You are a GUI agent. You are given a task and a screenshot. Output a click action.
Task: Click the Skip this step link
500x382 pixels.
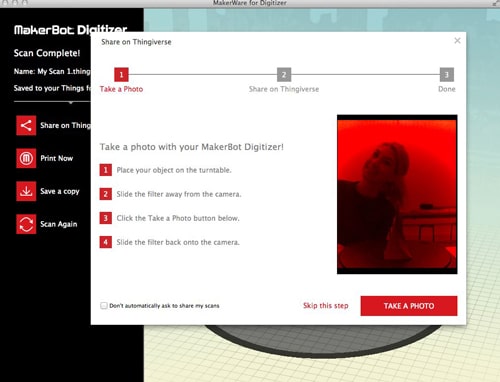[x=326, y=306]
